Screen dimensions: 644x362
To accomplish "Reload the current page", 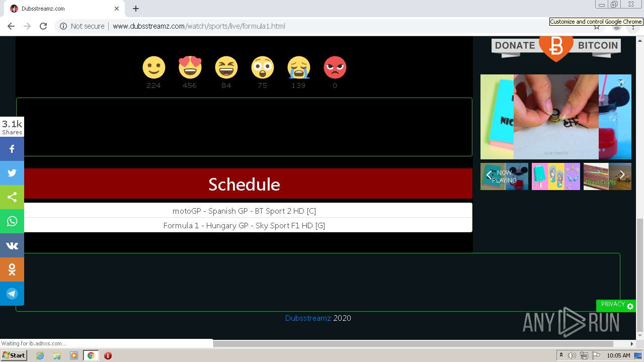I will (x=43, y=26).
